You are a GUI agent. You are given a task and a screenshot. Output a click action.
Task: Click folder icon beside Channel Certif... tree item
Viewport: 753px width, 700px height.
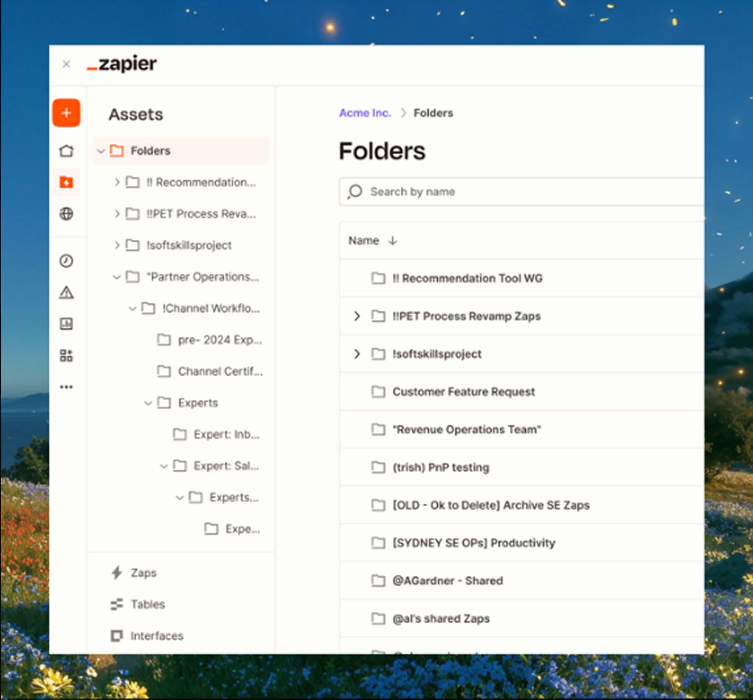164,371
